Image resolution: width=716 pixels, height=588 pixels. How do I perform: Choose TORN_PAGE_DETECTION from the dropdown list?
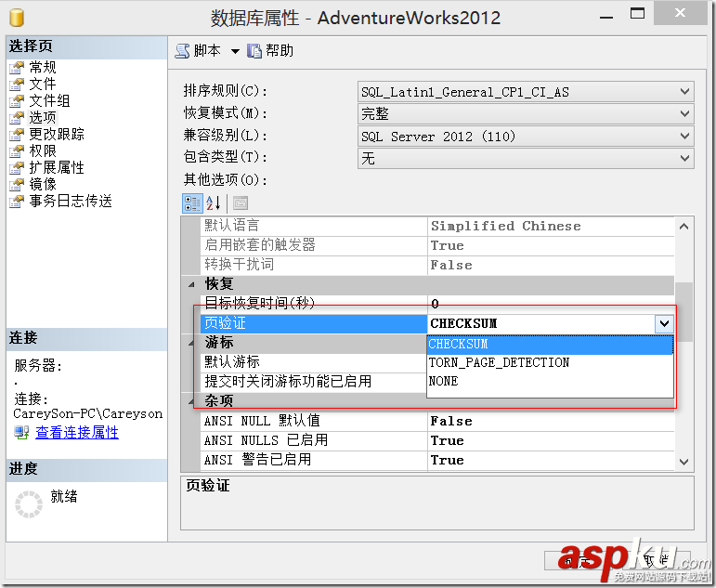click(550, 363)
